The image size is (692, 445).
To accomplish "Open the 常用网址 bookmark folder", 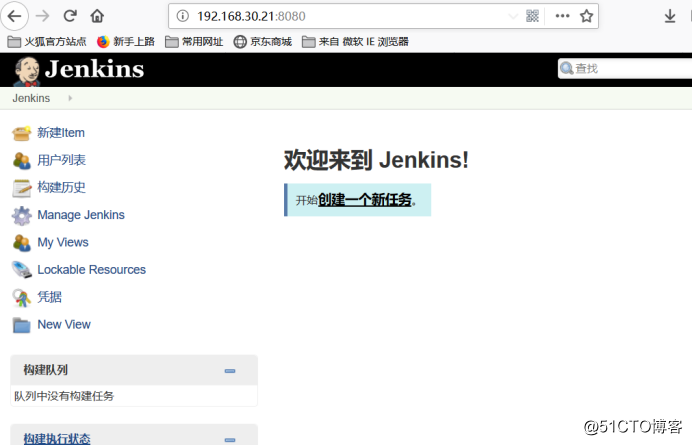I will [x=194, y=41].
